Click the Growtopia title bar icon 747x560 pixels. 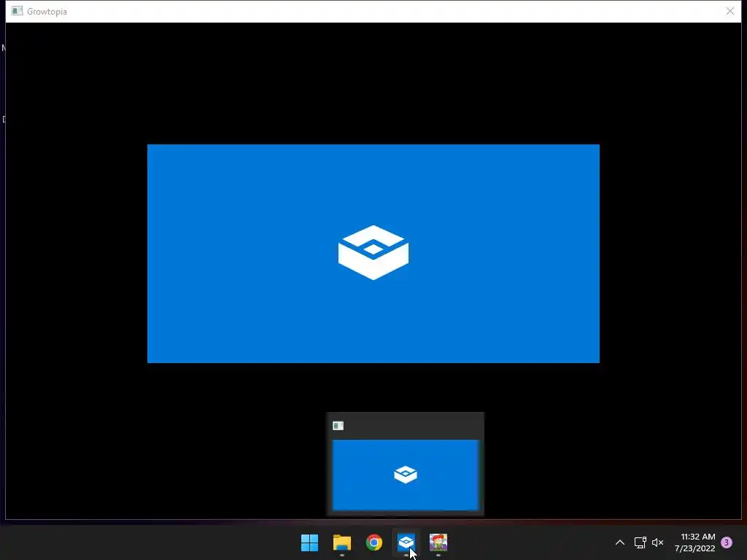tap(18, 11)
